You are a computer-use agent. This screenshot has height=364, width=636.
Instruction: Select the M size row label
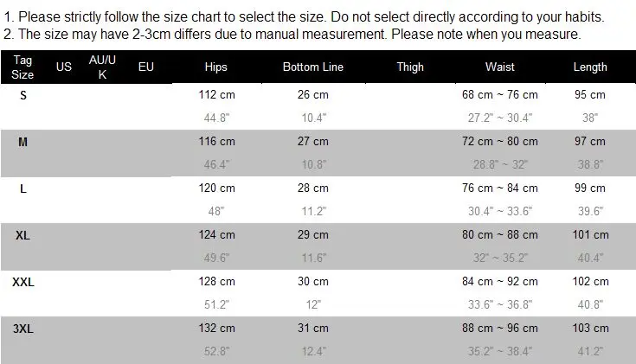pos(22,142)
